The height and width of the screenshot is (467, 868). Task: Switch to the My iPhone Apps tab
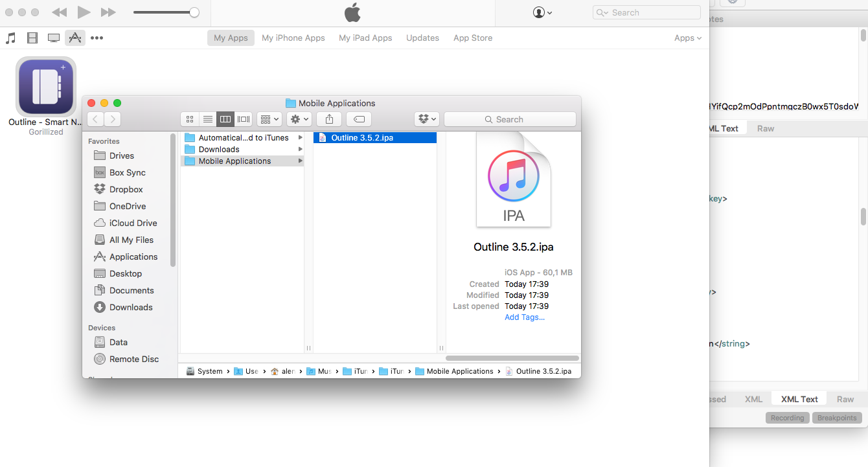[293, 38]
